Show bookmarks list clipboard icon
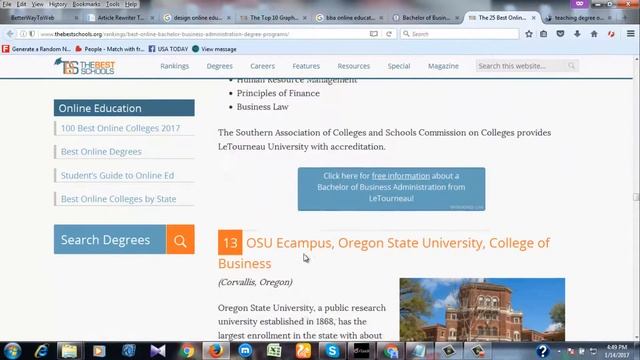Image resolution: width=640 pixels, height=360 pixels. point(544,34)
